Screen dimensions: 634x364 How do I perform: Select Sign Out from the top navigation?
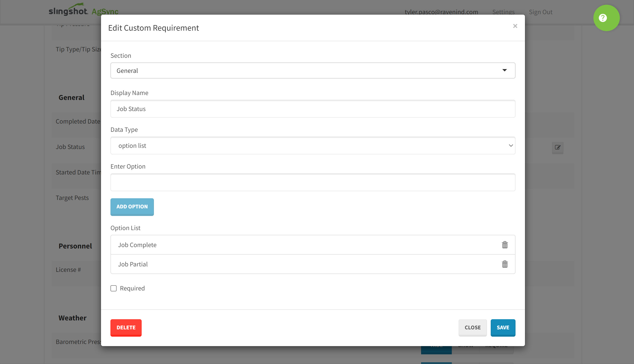540,12
